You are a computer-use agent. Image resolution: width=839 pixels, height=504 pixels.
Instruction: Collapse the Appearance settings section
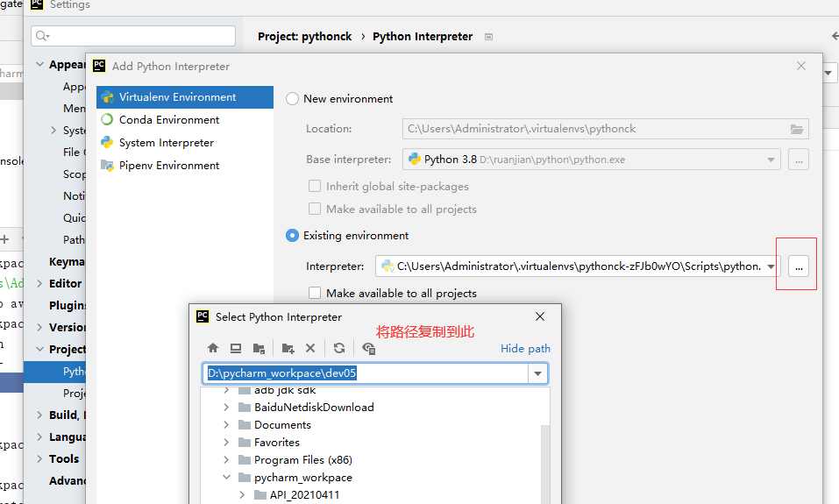[39, 64]
